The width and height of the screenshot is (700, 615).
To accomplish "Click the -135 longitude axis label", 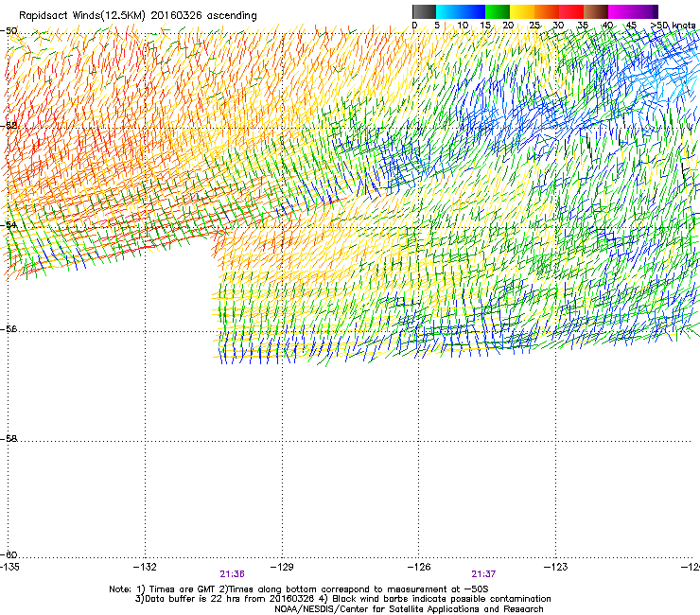I will click(x=9, y=567).
